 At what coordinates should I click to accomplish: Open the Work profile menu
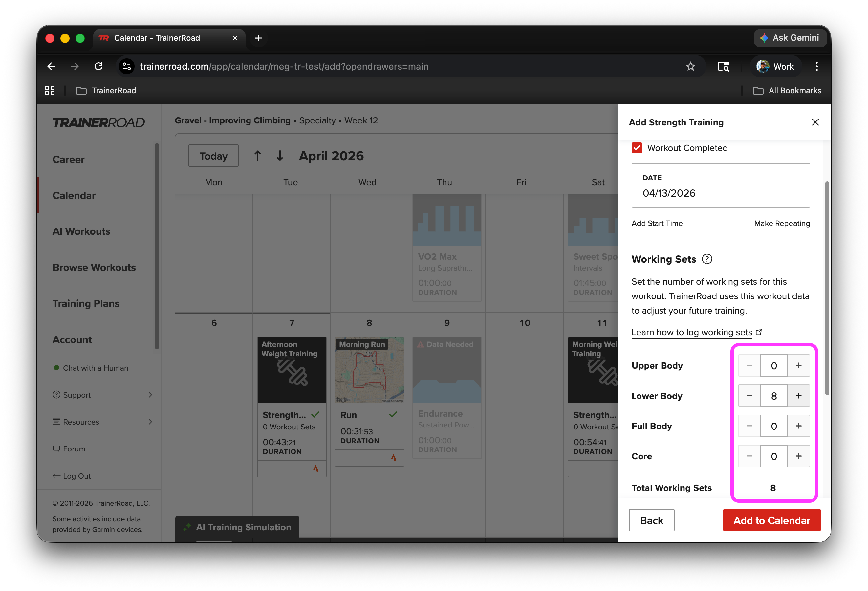pyautogui.click(x=775, y=67)
